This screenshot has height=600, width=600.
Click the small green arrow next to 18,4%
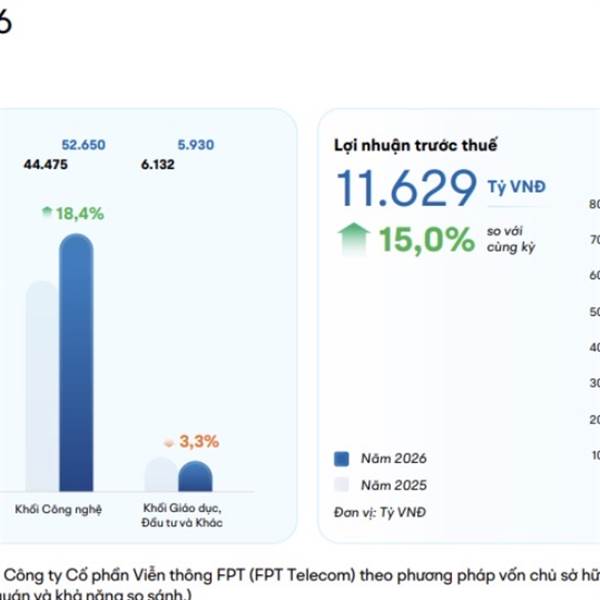[47, 213]
